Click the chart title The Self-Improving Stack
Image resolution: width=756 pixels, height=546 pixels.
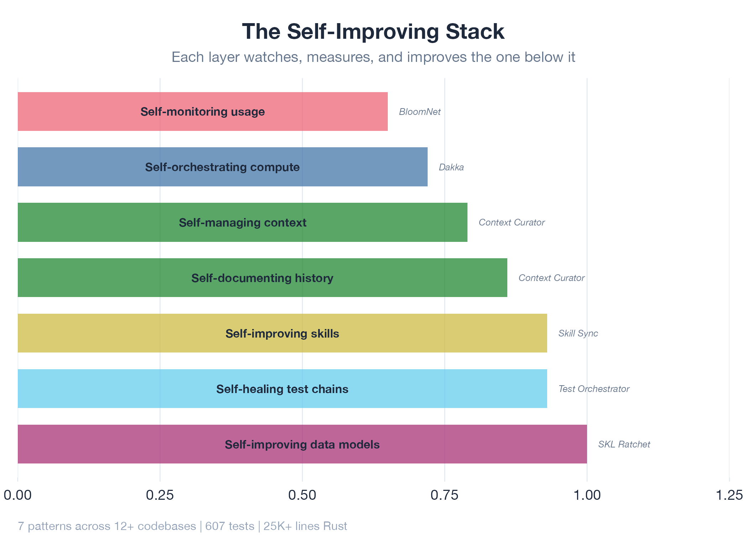[373, 31]
